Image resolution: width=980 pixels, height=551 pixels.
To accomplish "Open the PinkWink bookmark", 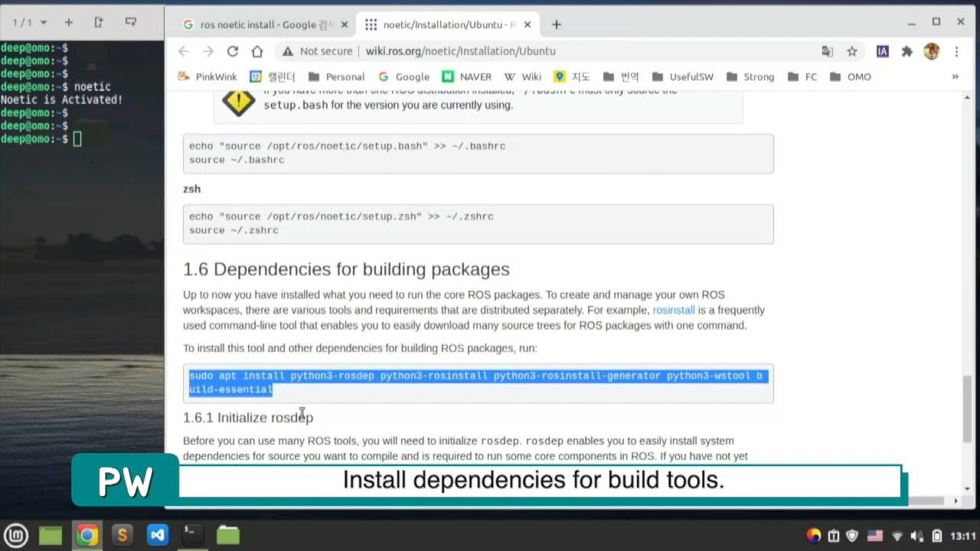I will [x=207, y=77].
